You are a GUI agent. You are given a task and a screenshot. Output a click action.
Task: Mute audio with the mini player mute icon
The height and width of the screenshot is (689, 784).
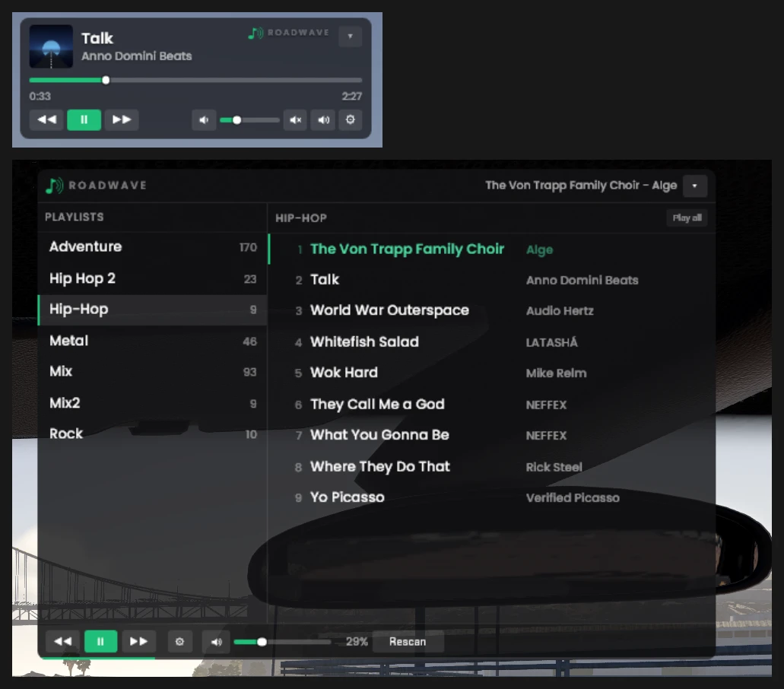(x=296, y=120)
